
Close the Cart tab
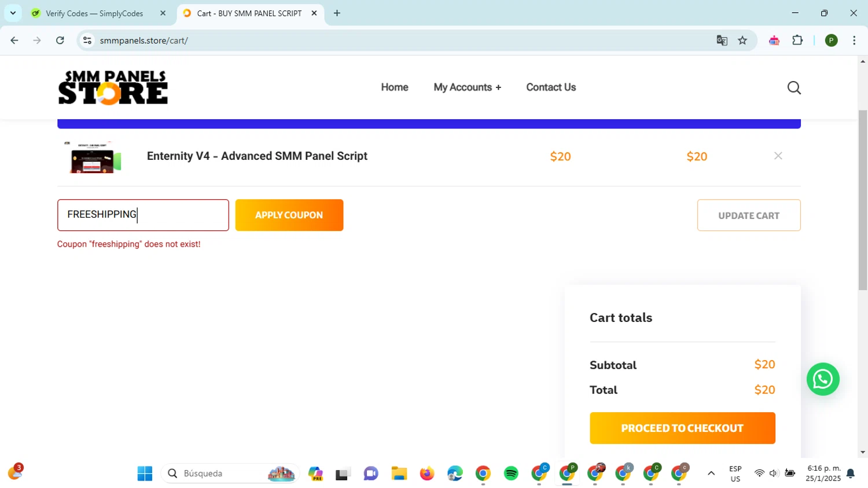point(314,13)
